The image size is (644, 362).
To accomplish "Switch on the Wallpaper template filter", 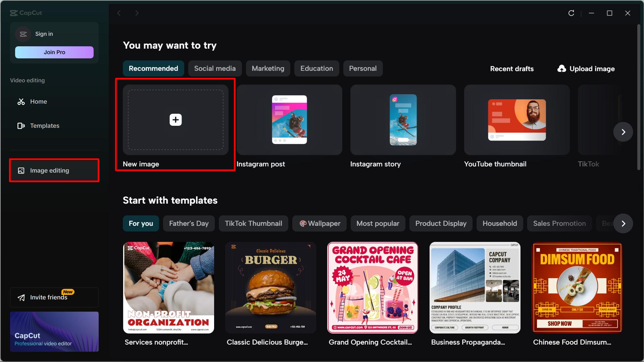I will 319,223.
